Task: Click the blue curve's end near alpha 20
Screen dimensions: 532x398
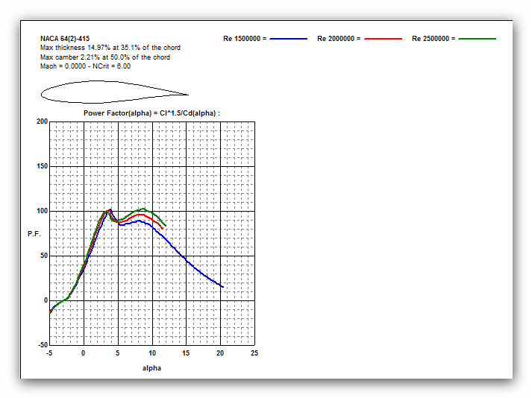Action: tap(222, 286)
